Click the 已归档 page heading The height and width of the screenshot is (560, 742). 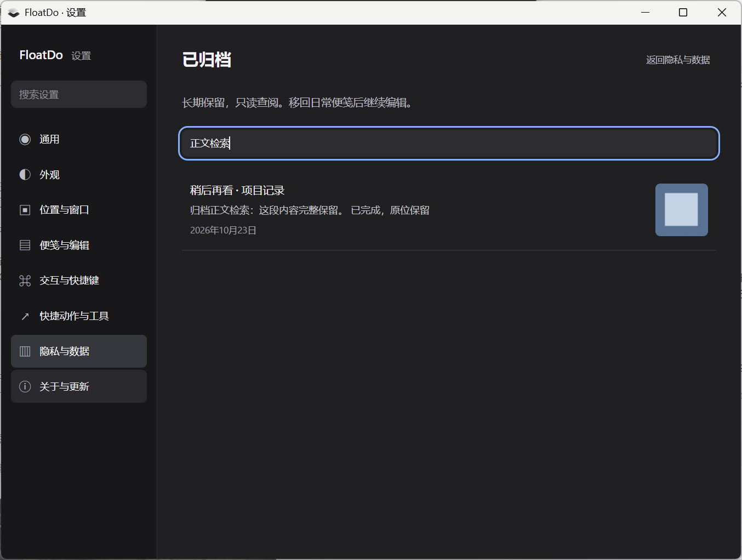tap(207, 59)
